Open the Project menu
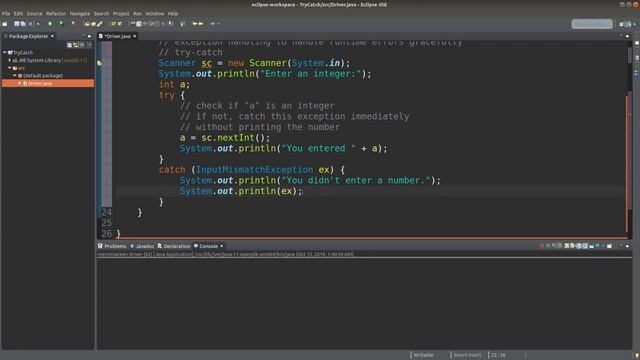 tap(121, 13)
